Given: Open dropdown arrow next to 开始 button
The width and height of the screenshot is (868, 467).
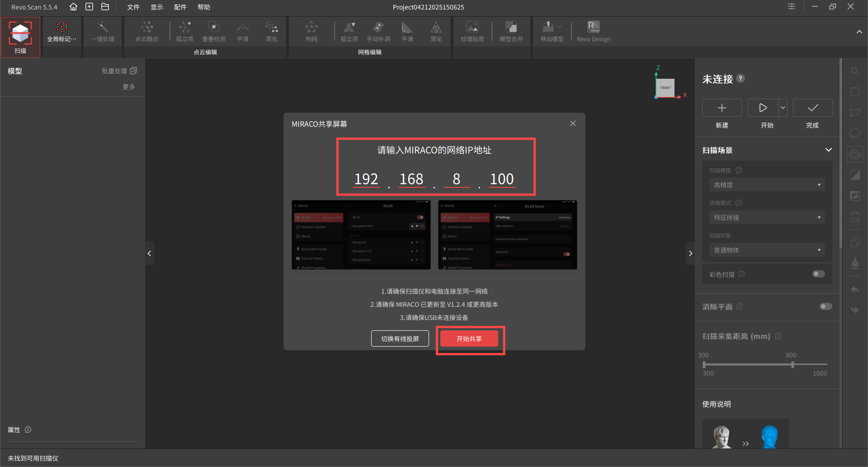Looking at the screenshot, I should click(x=783, y=108).
